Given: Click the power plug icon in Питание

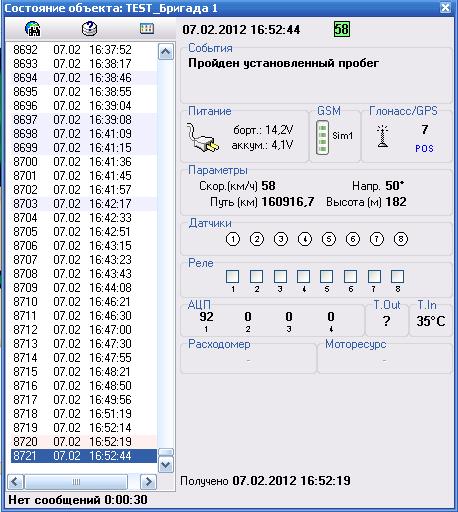Looking at the screenshot, I should point(203,138).
